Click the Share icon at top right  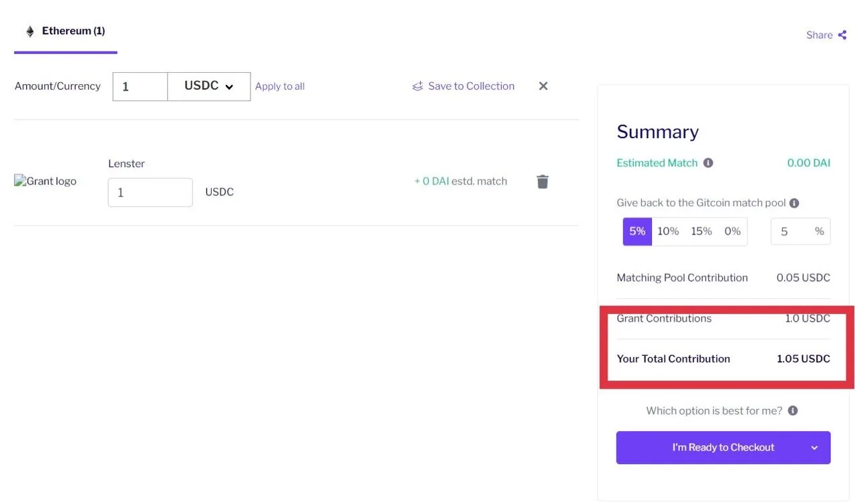point(842,35)
